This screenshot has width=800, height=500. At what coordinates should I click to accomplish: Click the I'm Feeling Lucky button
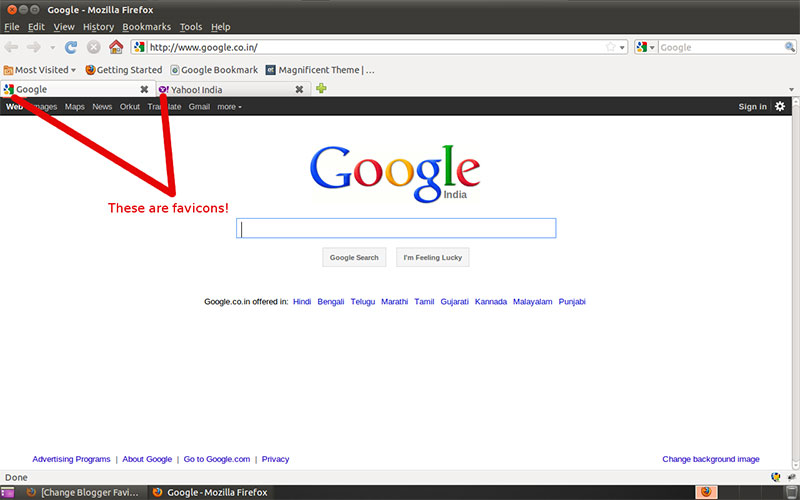[x=433, y=258]
